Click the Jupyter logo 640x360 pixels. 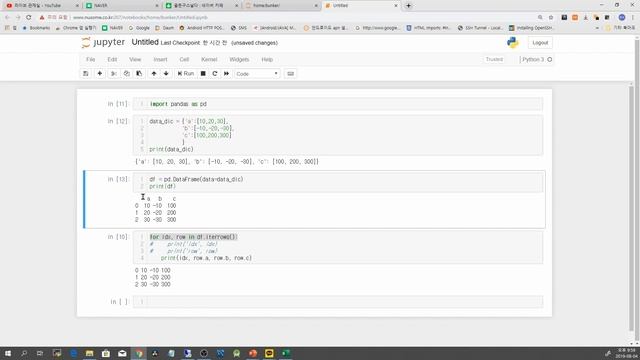(103, 42)
